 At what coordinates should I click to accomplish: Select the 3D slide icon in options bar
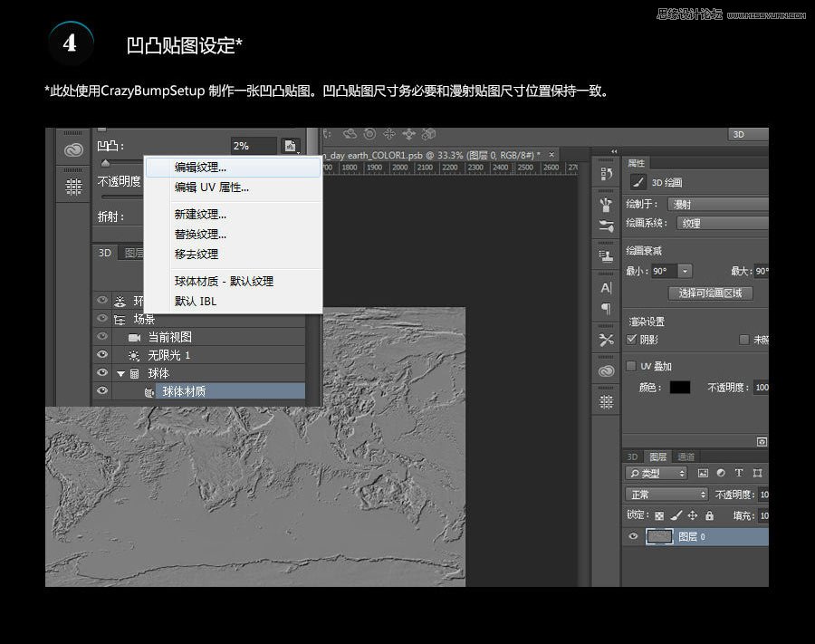point(409,134)
